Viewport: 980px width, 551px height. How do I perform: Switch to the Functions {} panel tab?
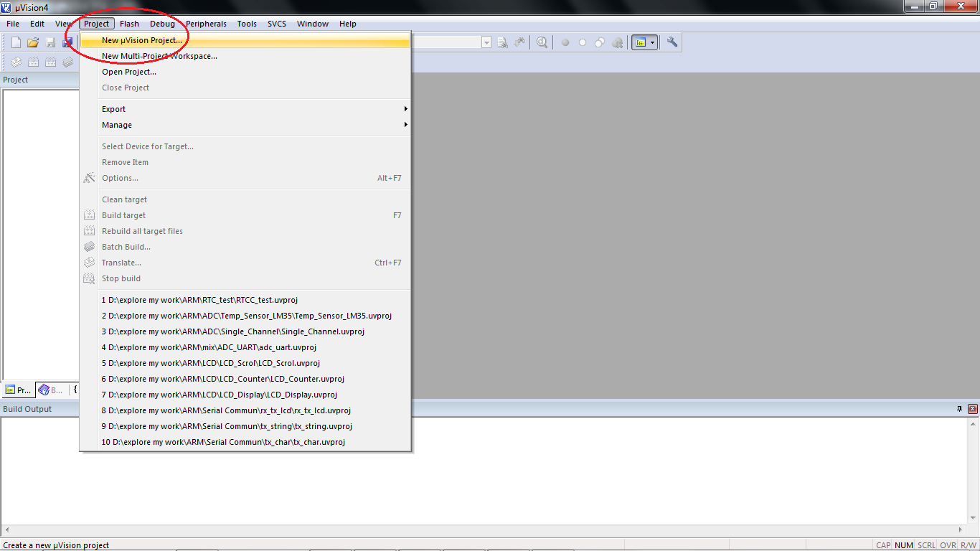pyautogui.click(x=75, y=390)
